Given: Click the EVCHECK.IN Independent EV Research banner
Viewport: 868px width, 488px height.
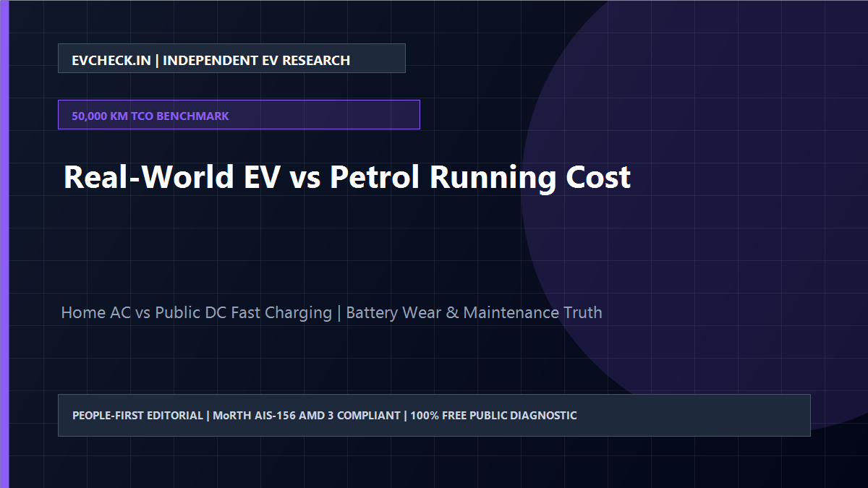Looking at the screenshot, I should (231, 59).
